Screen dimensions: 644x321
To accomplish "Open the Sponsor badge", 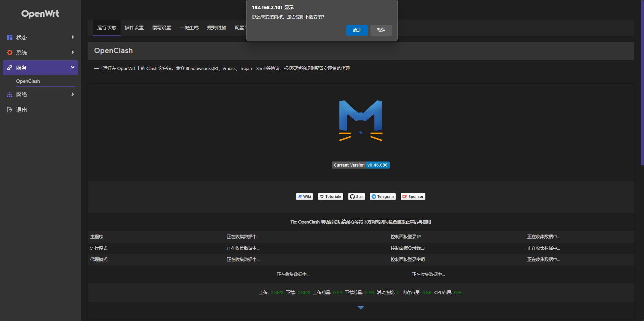I will click(413, 197).
